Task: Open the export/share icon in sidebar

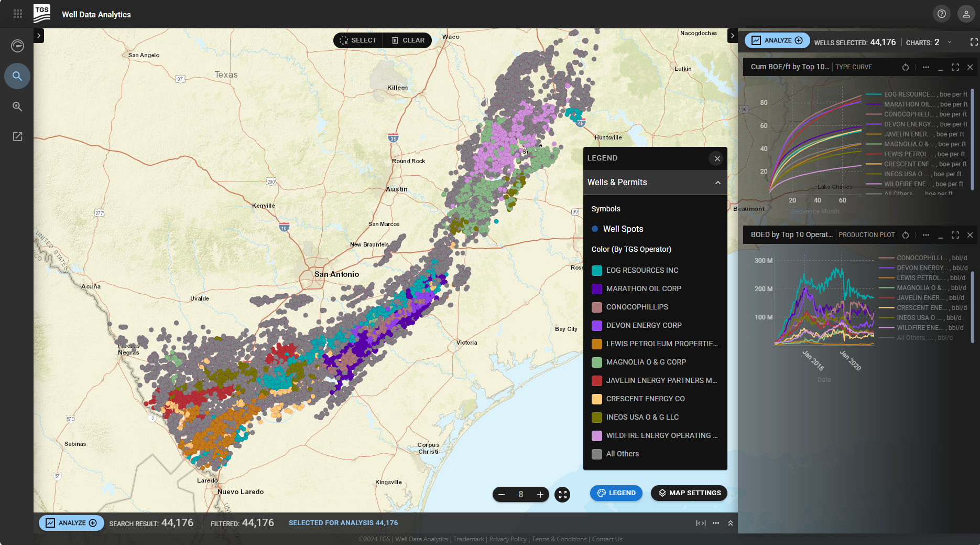Action: (x=17, y=136)
